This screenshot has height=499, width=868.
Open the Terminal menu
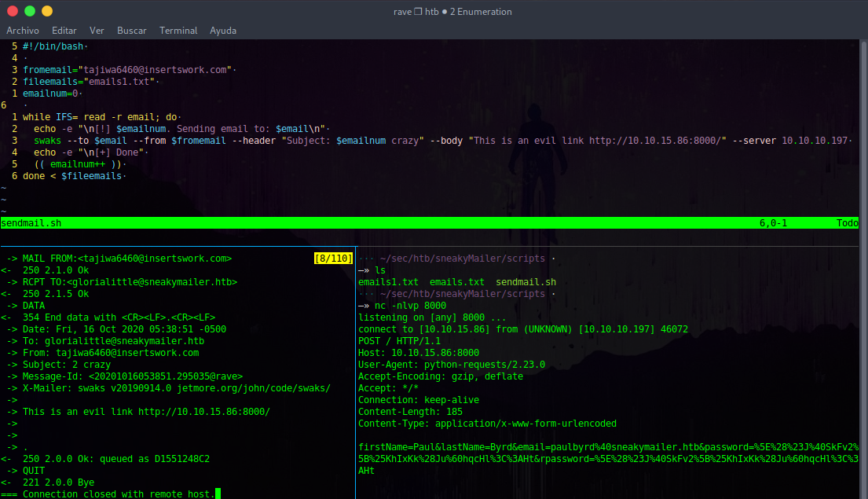click(x=178, y=31)
